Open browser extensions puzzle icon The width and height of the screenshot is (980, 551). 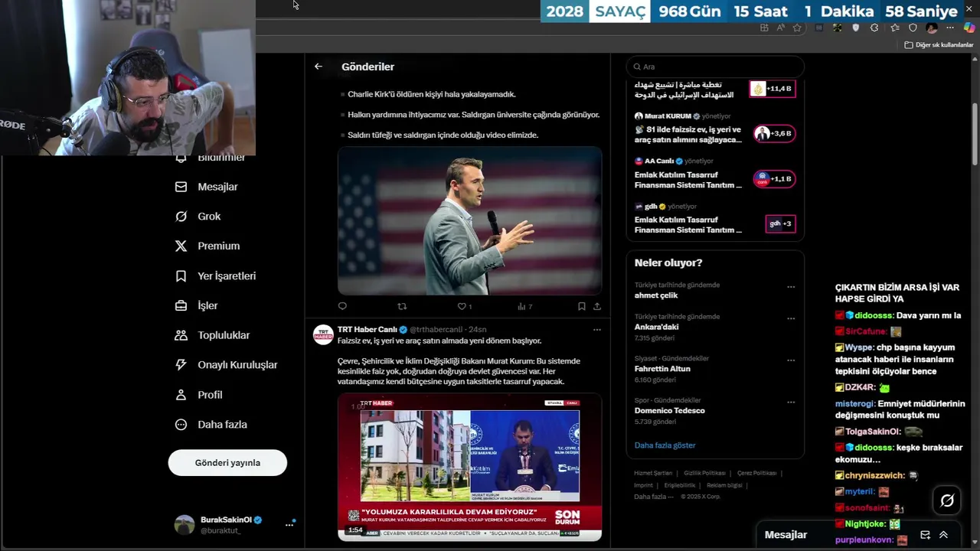pos(874,28)
